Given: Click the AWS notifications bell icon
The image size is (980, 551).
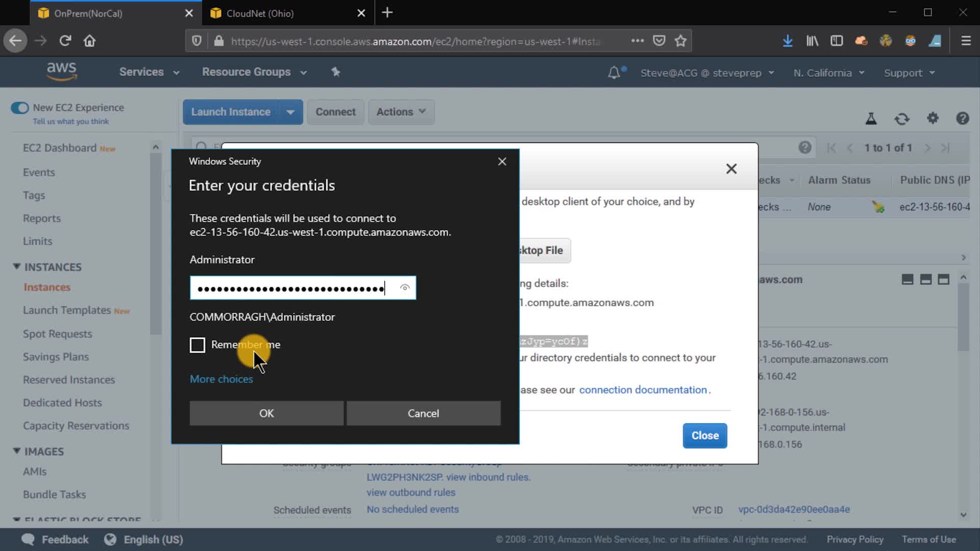Looking at the screenshot, I should click(x=614, y=73).
